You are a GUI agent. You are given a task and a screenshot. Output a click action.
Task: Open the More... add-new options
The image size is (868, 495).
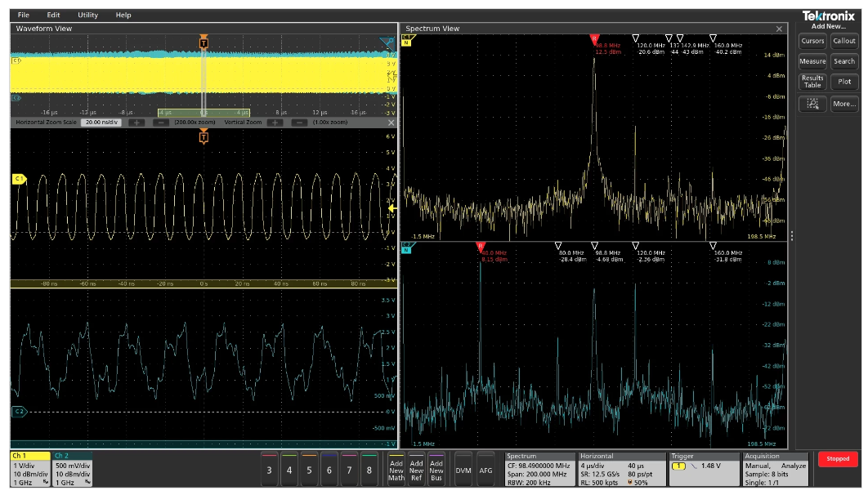click(844, 104)
